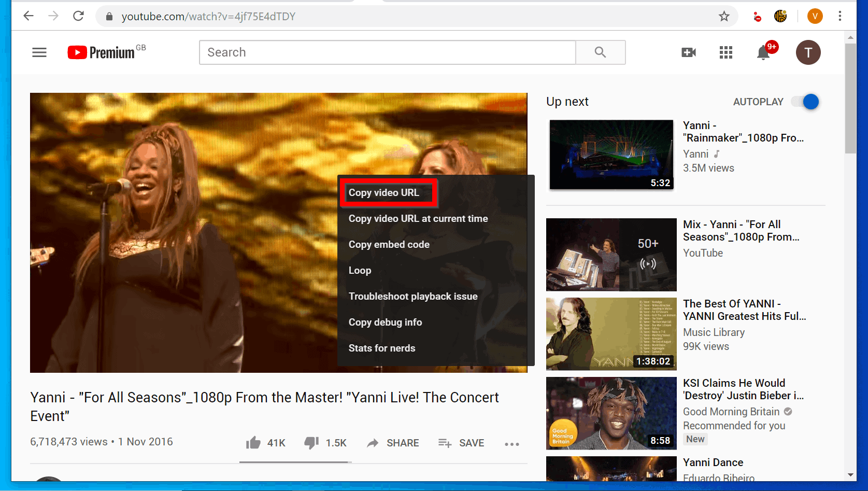Open the hamburger navigation menu
The height and width of the screenshot is (491, 868).
39,52
